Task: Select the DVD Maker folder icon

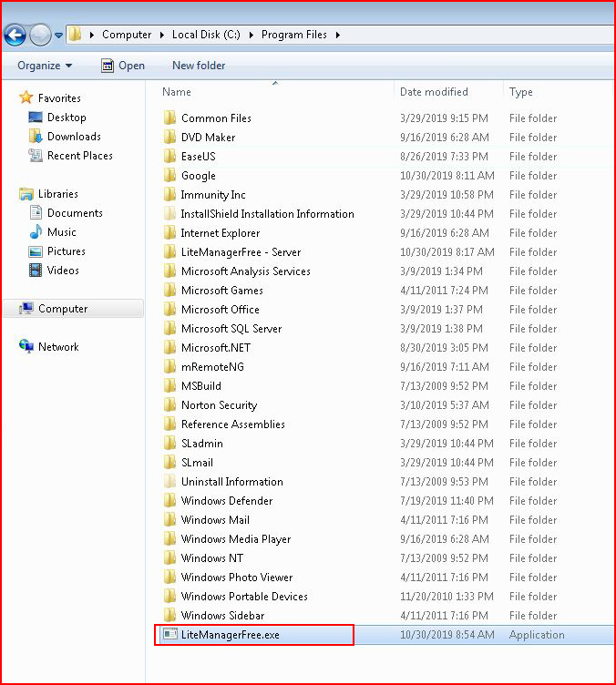Action: click(169, 138)
